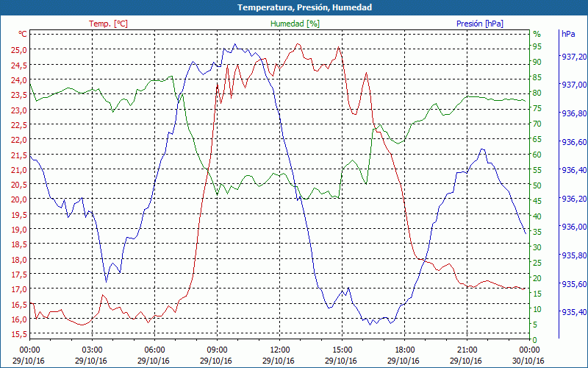
Task: Click the green '30' humidity axis value
Action: click(x=537, y=247)
